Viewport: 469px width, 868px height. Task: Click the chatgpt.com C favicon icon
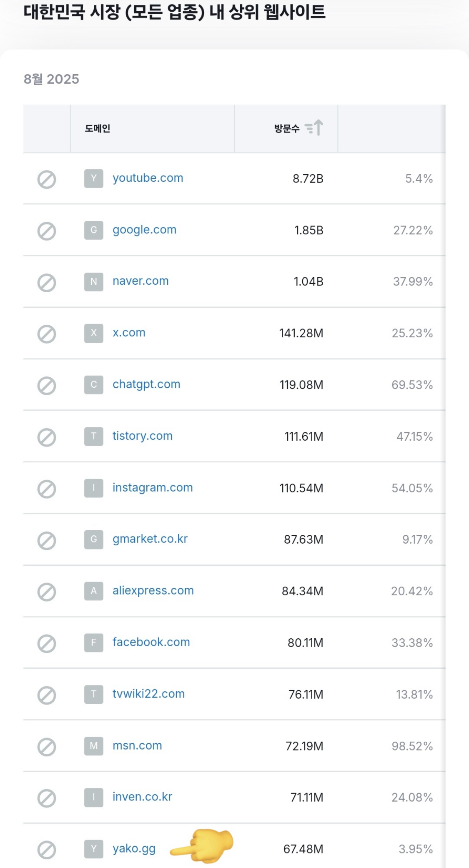coord(94,384)
